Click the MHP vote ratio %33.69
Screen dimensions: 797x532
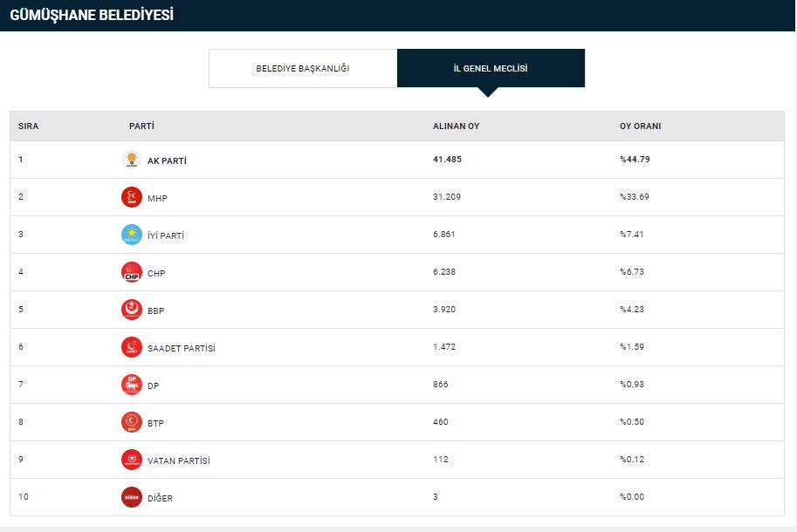coord(635,197)
